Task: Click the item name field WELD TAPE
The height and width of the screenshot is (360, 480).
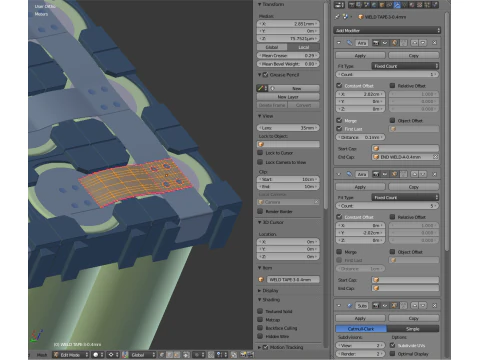Action: pyautogui.click(x=293, y=279)
